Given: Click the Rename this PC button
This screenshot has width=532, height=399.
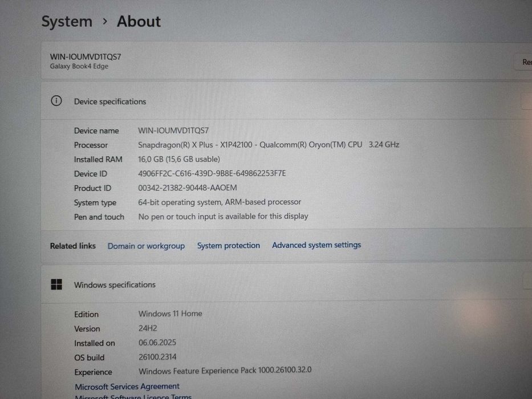Looking at the screenshot, I should 525,62.
